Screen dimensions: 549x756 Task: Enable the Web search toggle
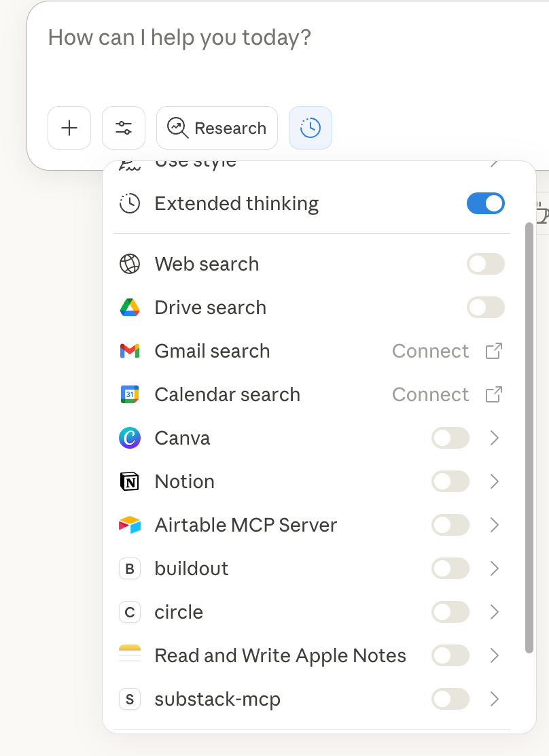485,264
